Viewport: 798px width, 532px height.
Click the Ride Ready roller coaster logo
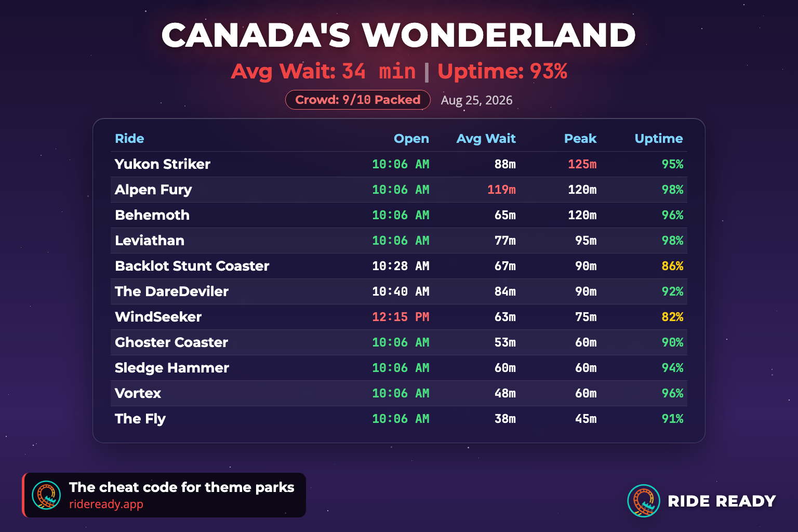(x=644, y=501)
